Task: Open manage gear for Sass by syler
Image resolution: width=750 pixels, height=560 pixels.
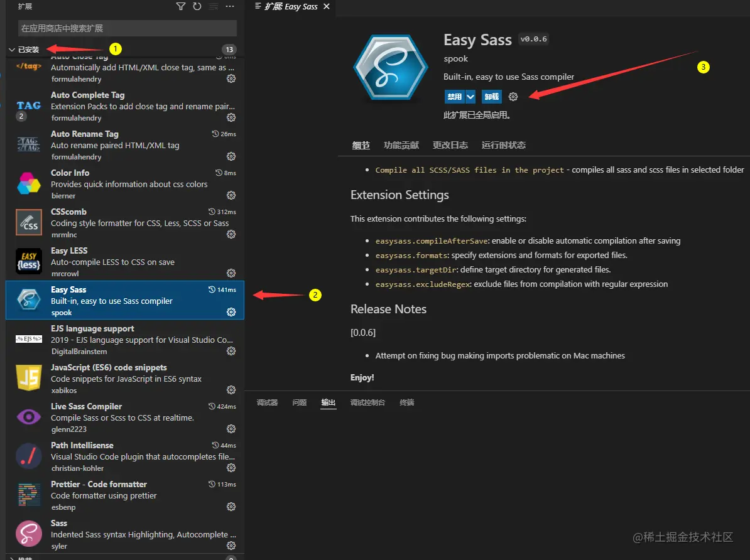Action: 231,546
